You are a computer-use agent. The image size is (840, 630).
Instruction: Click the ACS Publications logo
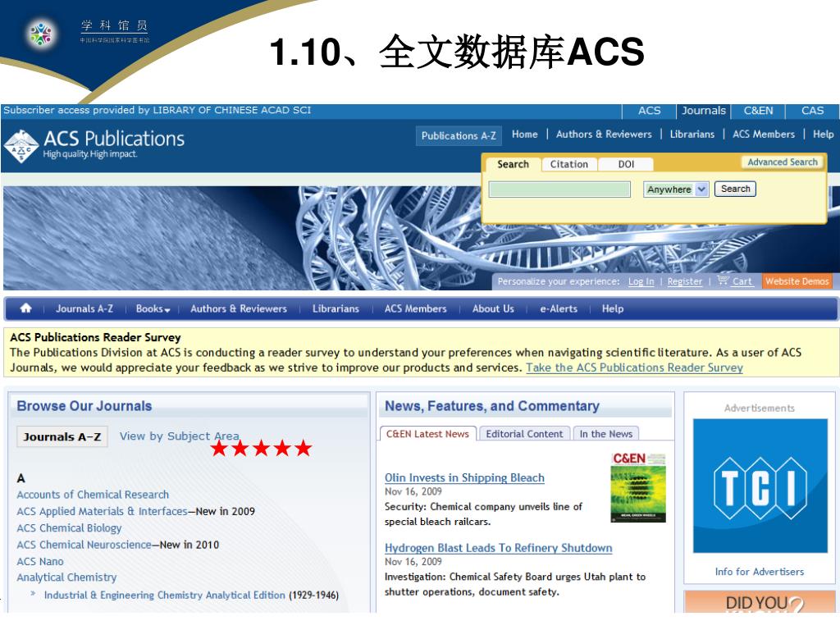click(x=94, y=145)
